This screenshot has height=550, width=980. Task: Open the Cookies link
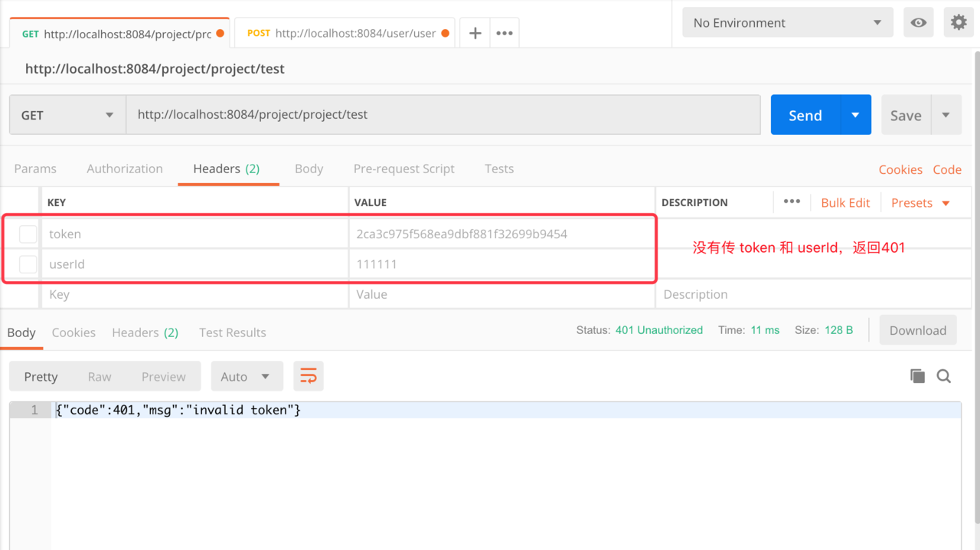click(900, 169)
